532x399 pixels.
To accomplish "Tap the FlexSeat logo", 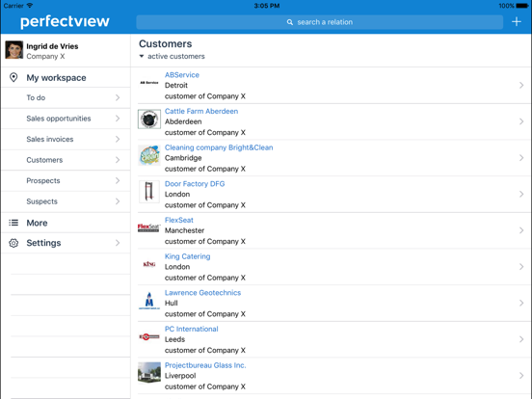I will click(x=148, y=227).
